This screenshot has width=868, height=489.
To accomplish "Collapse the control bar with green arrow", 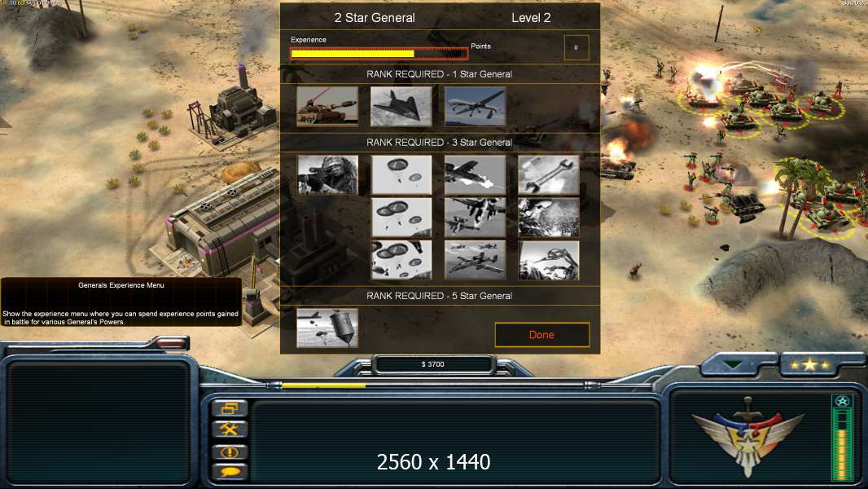I will tap(732, 365).
